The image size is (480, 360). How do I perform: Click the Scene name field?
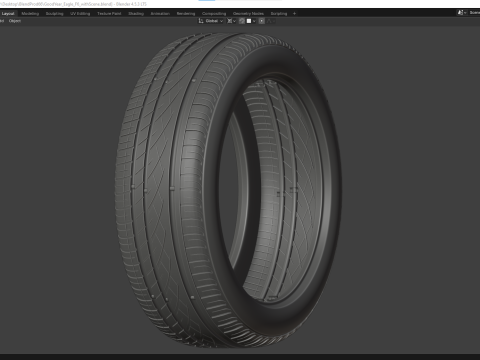(474, 13)
